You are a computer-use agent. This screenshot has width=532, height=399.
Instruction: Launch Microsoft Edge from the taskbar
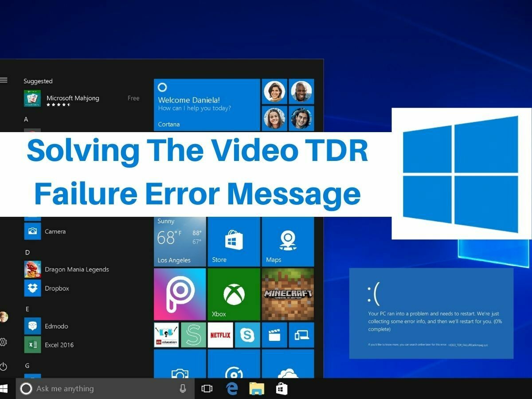232,389
